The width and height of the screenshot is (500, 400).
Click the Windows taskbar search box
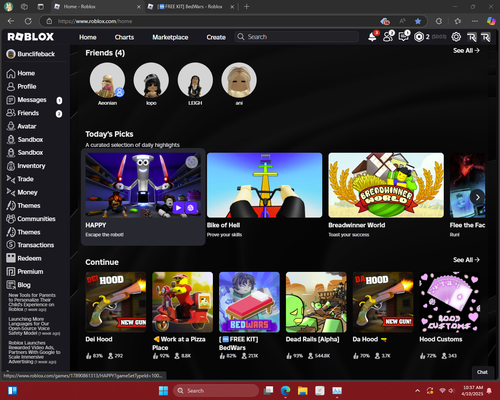click(216, 391)
